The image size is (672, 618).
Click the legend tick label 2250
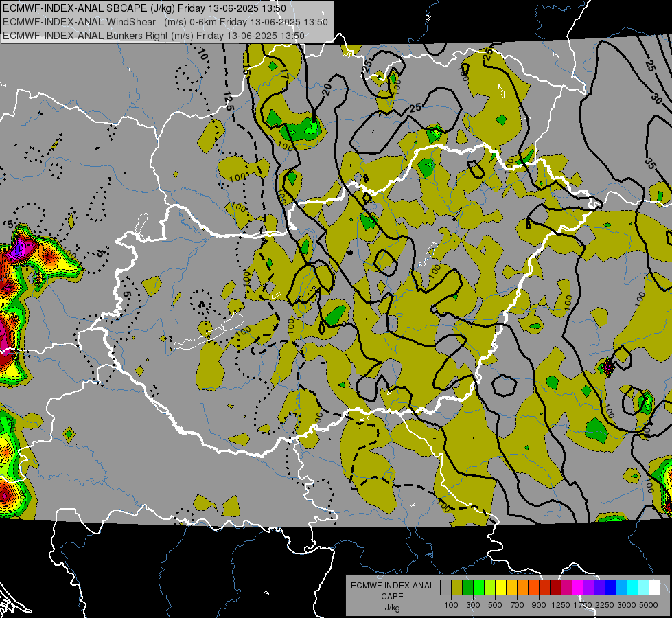point(605,605)
